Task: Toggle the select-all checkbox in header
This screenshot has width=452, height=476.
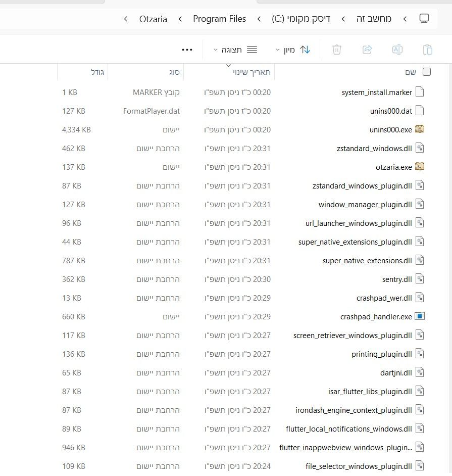Action: click(427, 72)
